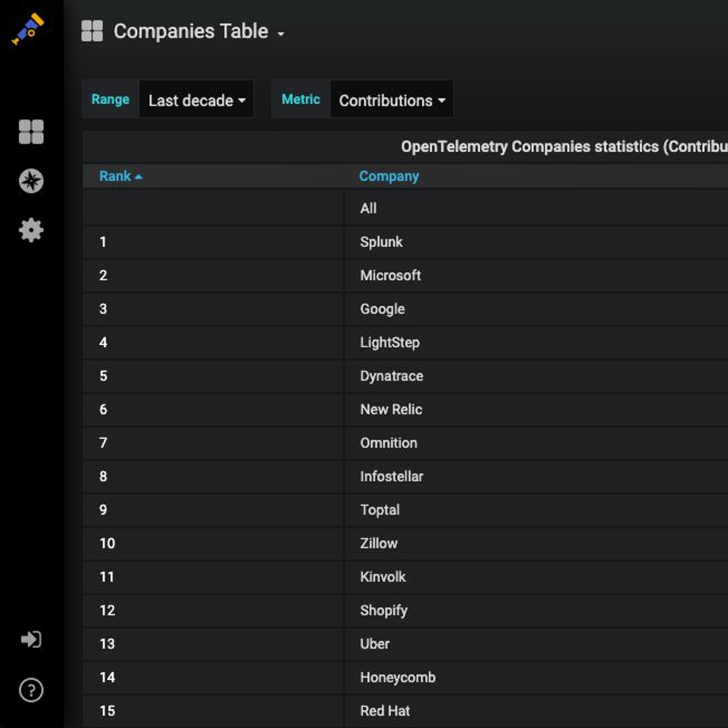
Task: Click the Microsoft cell
Action: pos(536,275)
